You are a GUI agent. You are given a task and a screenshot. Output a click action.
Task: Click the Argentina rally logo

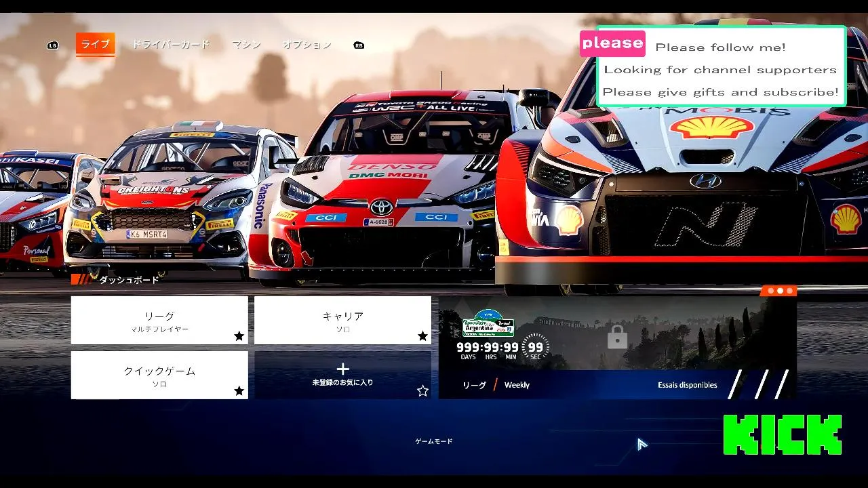click(x=488, y=323)
